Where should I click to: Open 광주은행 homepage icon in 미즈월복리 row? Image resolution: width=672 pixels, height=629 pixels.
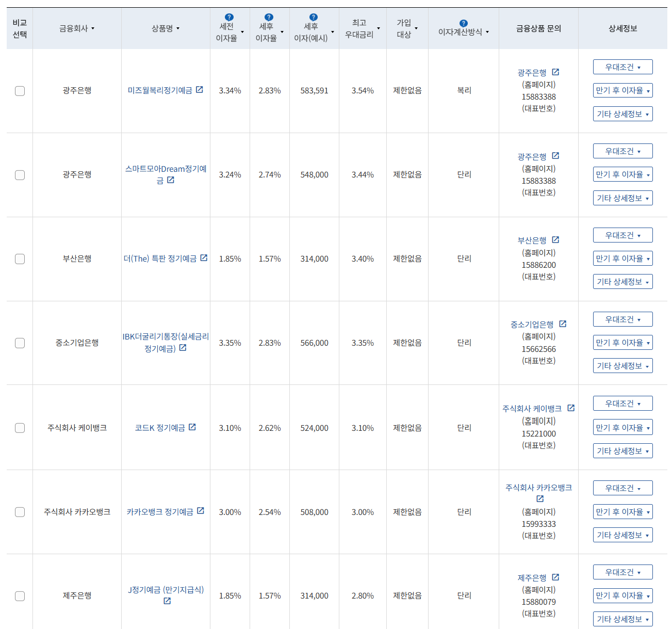click(x=555, y=72)
